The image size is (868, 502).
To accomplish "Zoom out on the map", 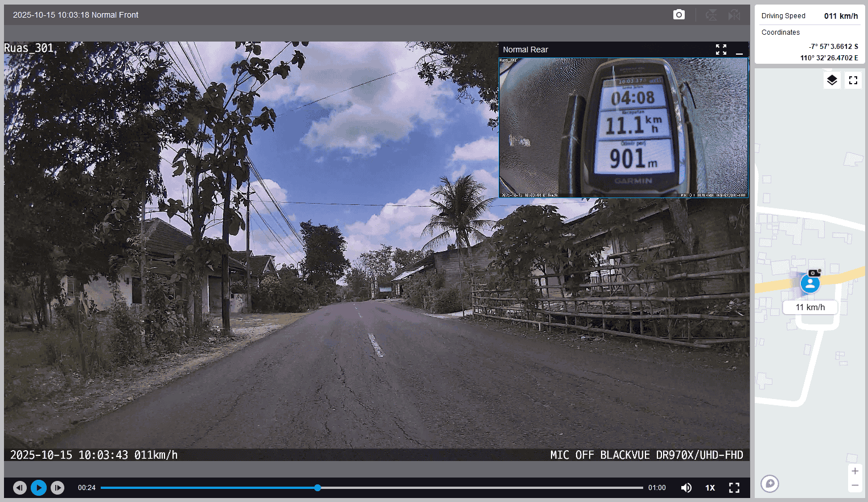I will tap(854, 485).
